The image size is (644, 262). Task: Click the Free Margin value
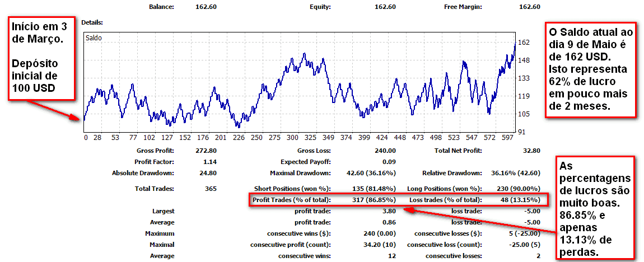530,7
